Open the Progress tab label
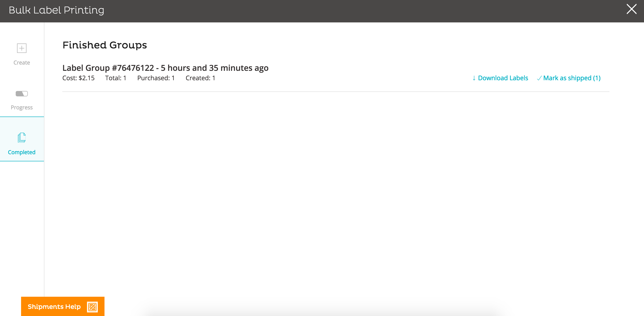 pyautogui.click(x=22, y=107)
